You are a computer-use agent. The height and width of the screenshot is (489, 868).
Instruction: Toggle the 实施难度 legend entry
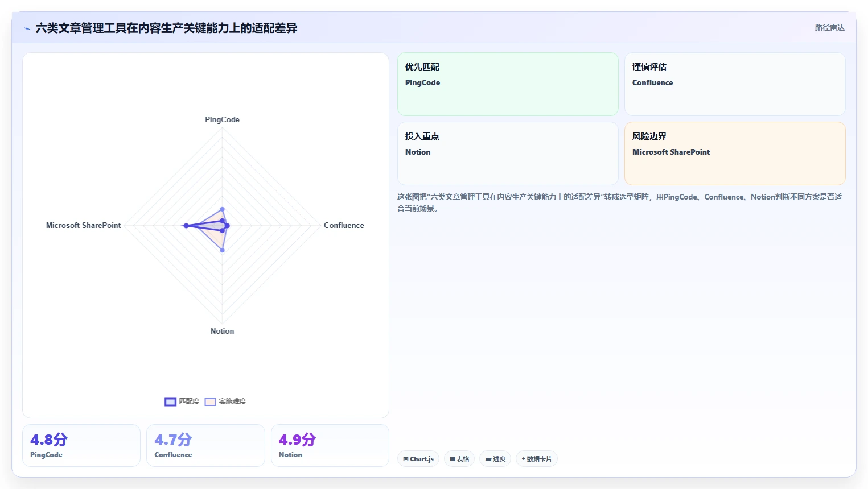click(x=225, y=401)
